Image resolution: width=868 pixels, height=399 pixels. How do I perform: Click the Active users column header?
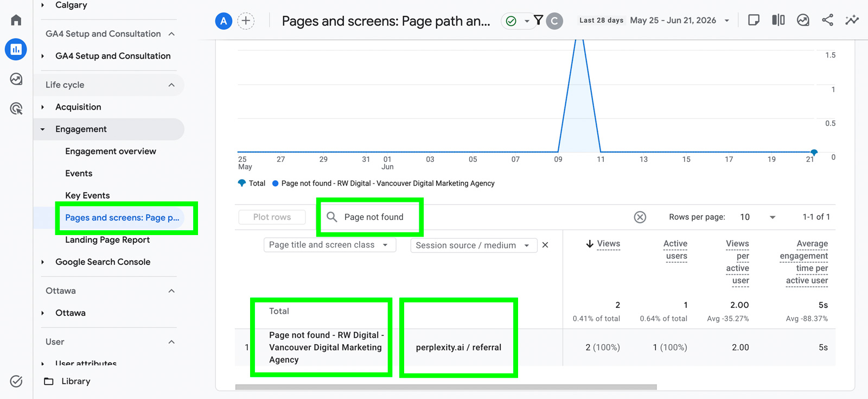[x=675, y=250]
